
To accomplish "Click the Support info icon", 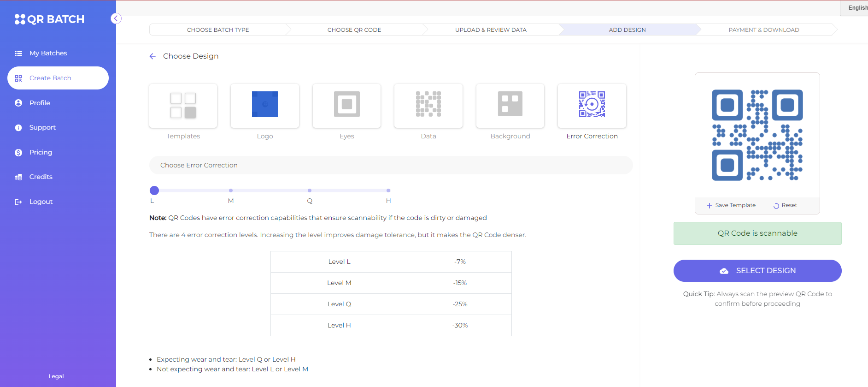I will coord(18,128).
